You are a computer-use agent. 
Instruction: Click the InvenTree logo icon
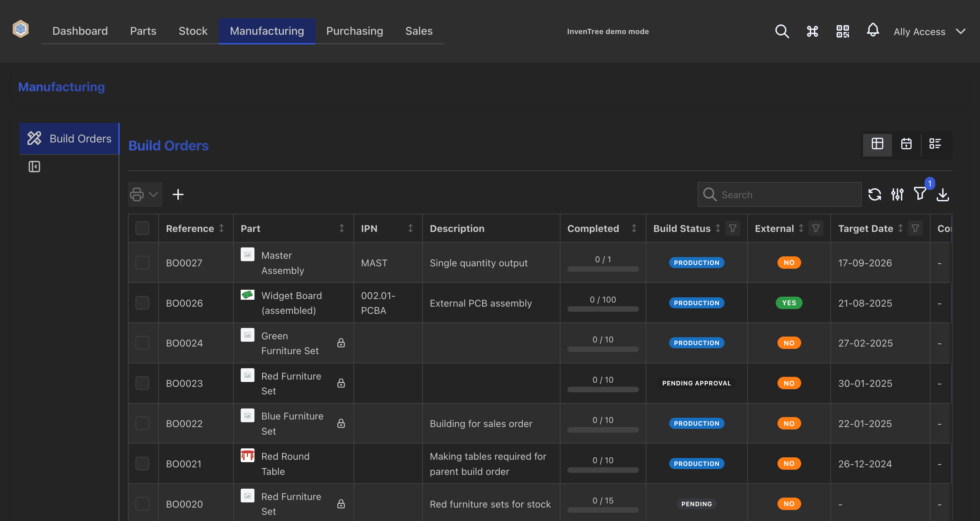[x=21, y=30]
